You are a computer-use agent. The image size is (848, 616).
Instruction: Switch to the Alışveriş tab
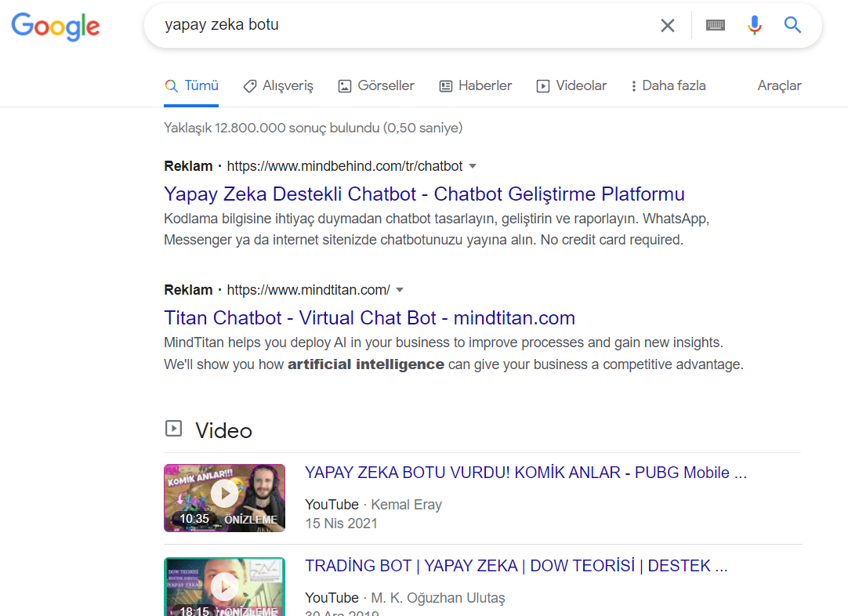(278, 85)
